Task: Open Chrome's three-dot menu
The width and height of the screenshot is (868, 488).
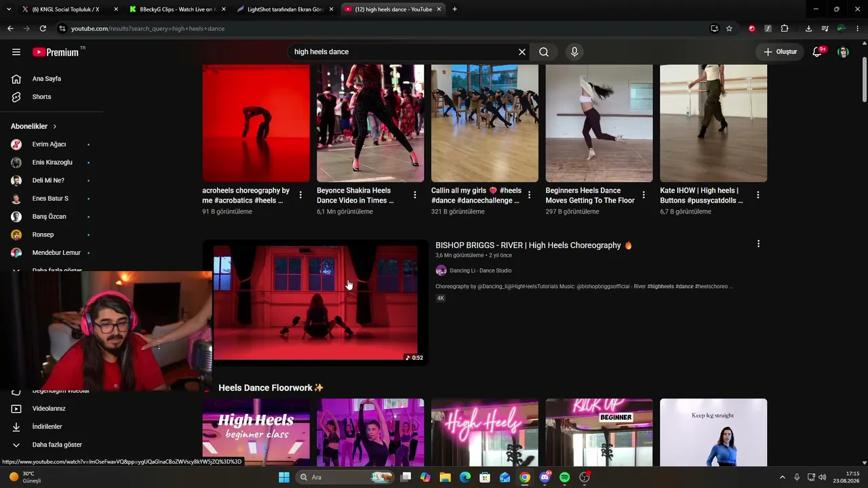Action: (858, 28)
